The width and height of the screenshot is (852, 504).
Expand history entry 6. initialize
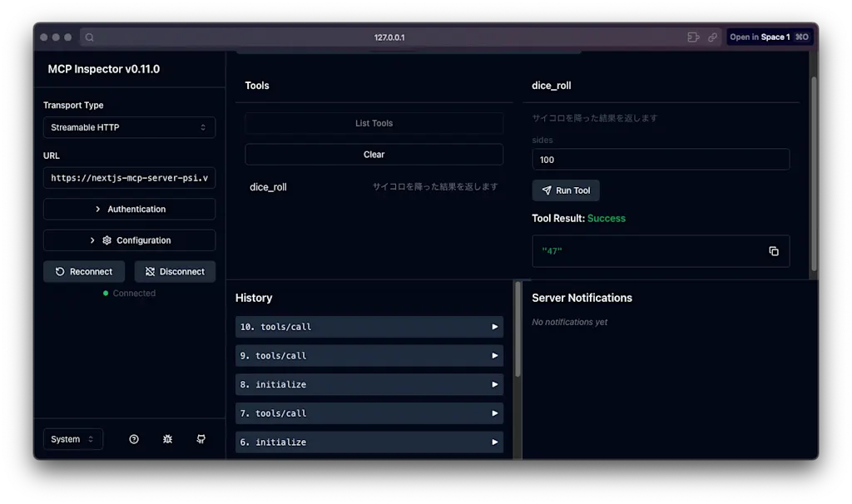coord(369,442)
